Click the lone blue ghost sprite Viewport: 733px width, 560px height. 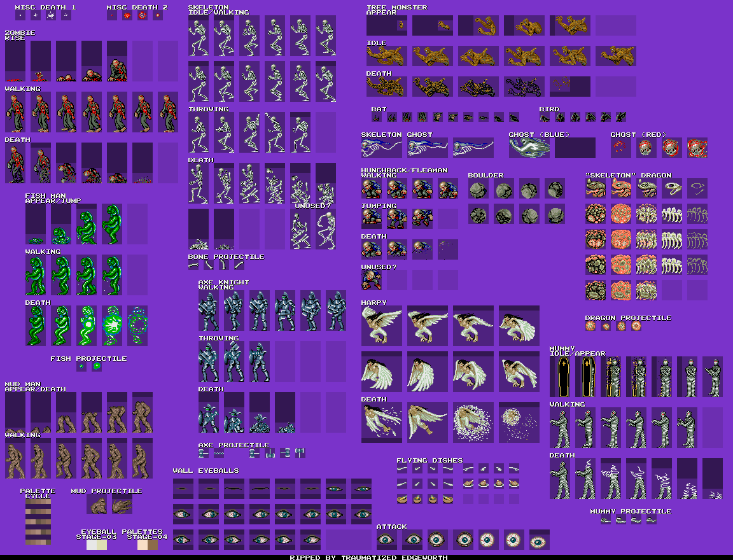coord(529,148)
